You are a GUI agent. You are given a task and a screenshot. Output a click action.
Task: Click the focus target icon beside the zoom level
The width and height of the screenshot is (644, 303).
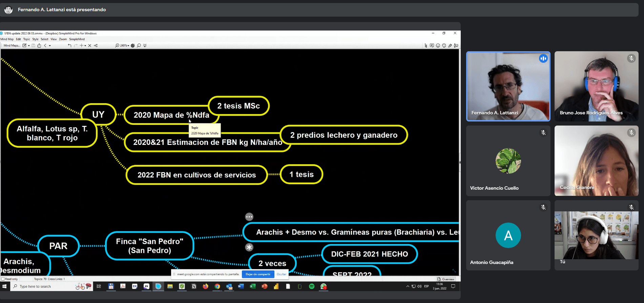[x=133, y=45]
